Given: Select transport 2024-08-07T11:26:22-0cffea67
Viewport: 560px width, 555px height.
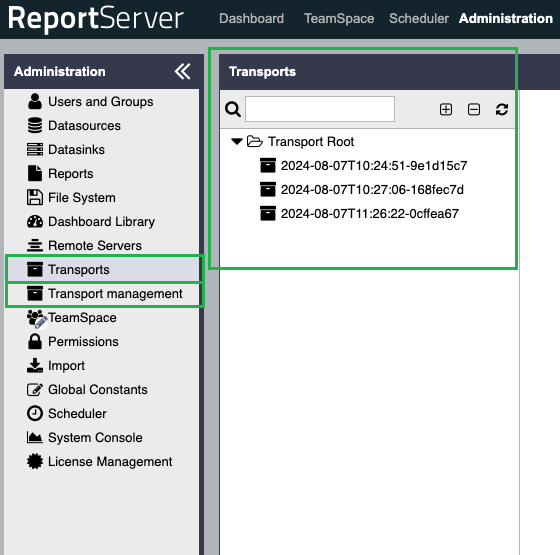Looking at the screenshot, I should tap(370, 214).
